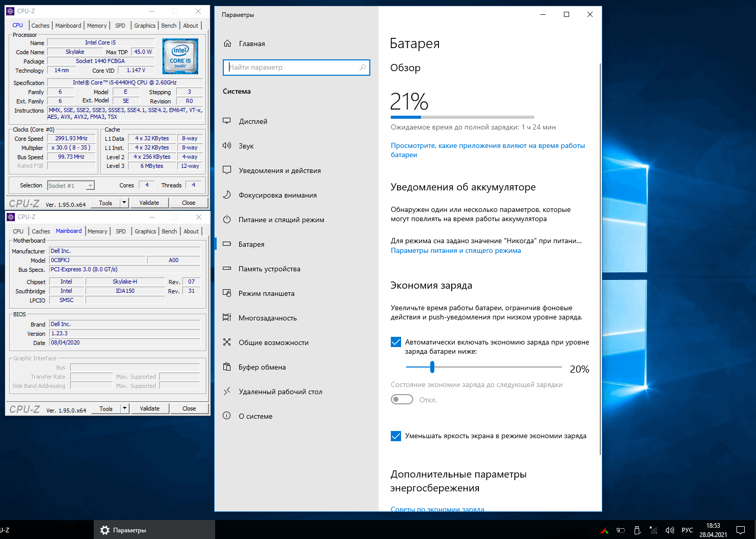Viewport: 756px width, 539px height.
Task: Click the gear icon on Параметры taskbar button
Action: (105, 530)
